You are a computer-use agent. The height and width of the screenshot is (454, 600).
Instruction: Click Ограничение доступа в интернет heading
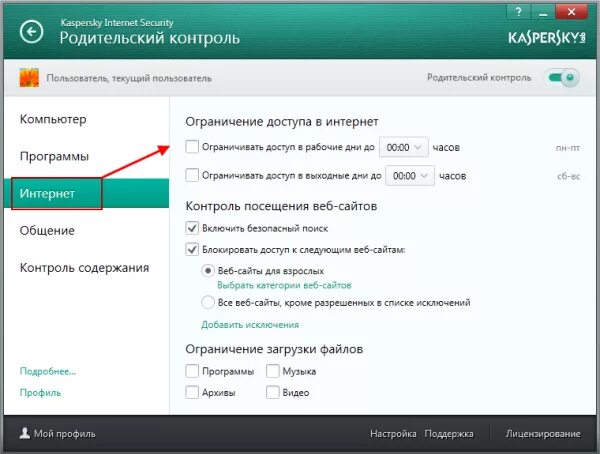(x=282, y=122)
